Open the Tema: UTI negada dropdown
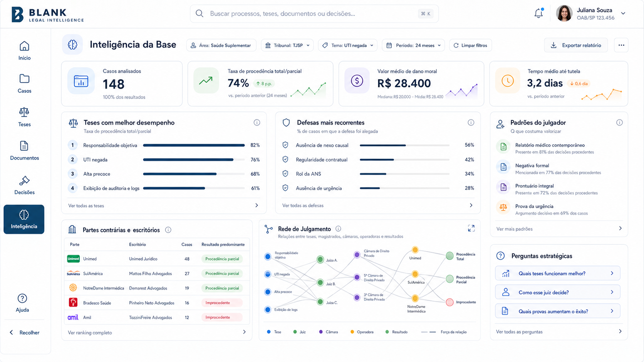This screenshot has width=644, height=362. [348, 45]
